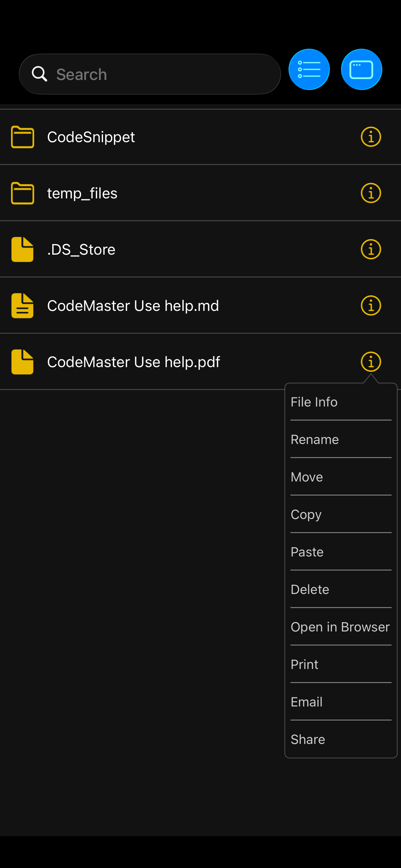Delete the CodeMaster Use help.pdf
Image resolution: width=401 pixels, height=868 pixels.
310,589
